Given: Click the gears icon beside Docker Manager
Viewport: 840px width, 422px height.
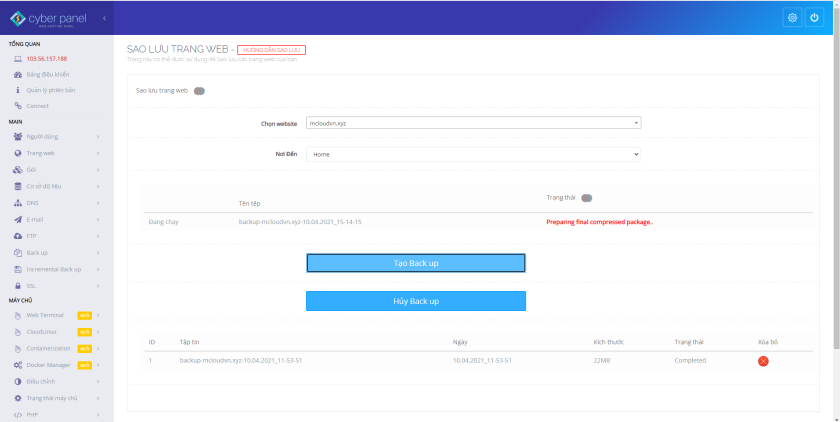Looking at the screenshot, I should 18,365.
